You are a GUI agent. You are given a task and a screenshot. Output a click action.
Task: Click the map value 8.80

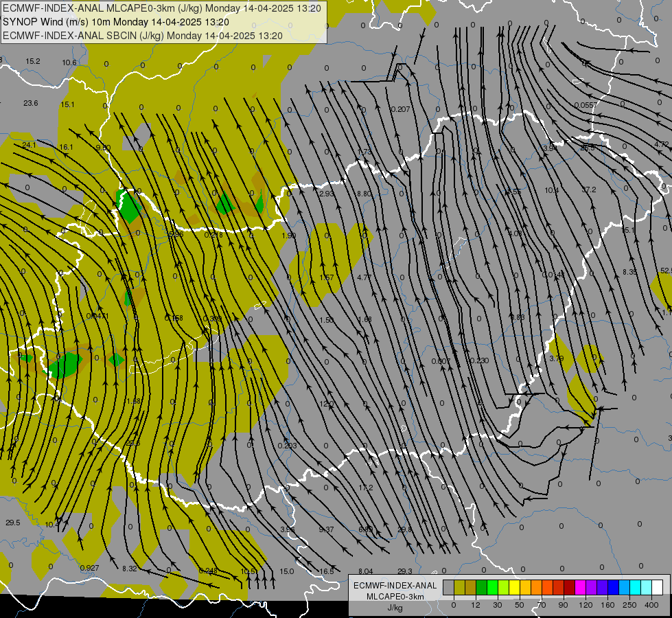point(364,194)
